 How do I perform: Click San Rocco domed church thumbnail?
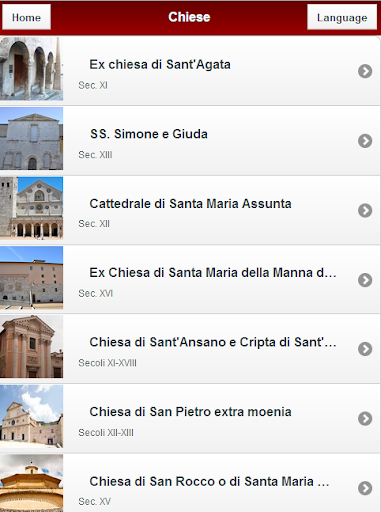pyautogui.click(x=31, y=483)
